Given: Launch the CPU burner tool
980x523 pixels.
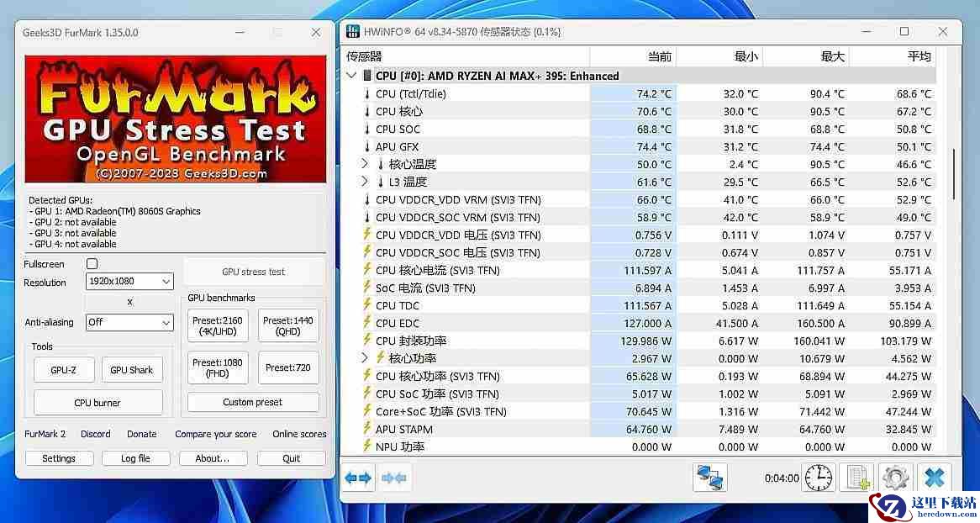Looking at the screenshot, I should 97,403.
